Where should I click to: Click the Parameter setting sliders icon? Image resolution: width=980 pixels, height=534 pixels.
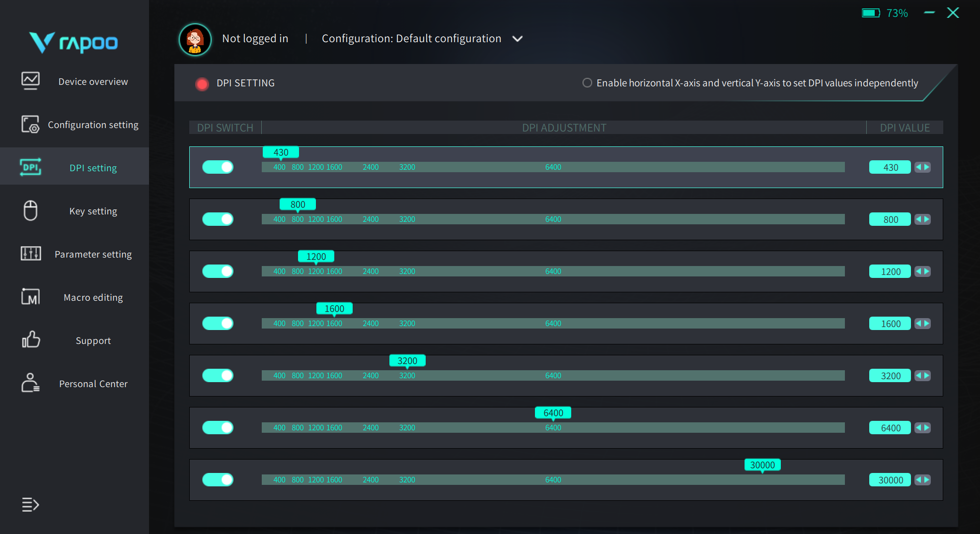coord(30,254)
